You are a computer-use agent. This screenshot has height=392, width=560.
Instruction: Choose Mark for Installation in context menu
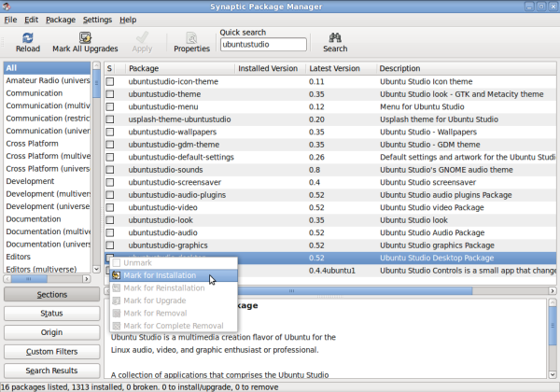(x=174, y=275)
